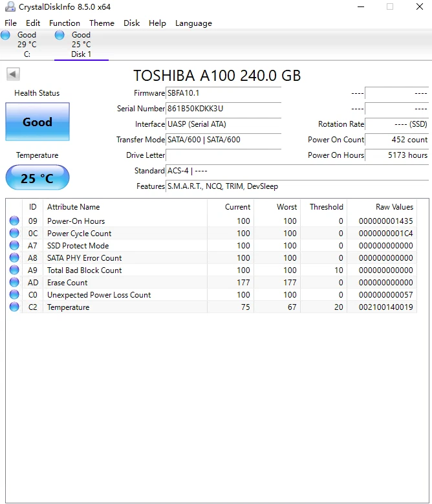Click the previous disk arrow button
432x504 pixels.
pos(13,74)
